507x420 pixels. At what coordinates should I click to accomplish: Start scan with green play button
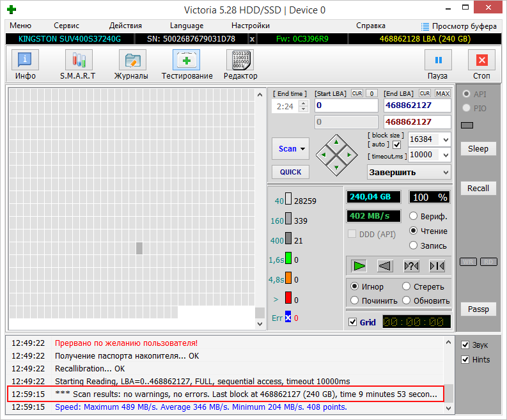359,266
